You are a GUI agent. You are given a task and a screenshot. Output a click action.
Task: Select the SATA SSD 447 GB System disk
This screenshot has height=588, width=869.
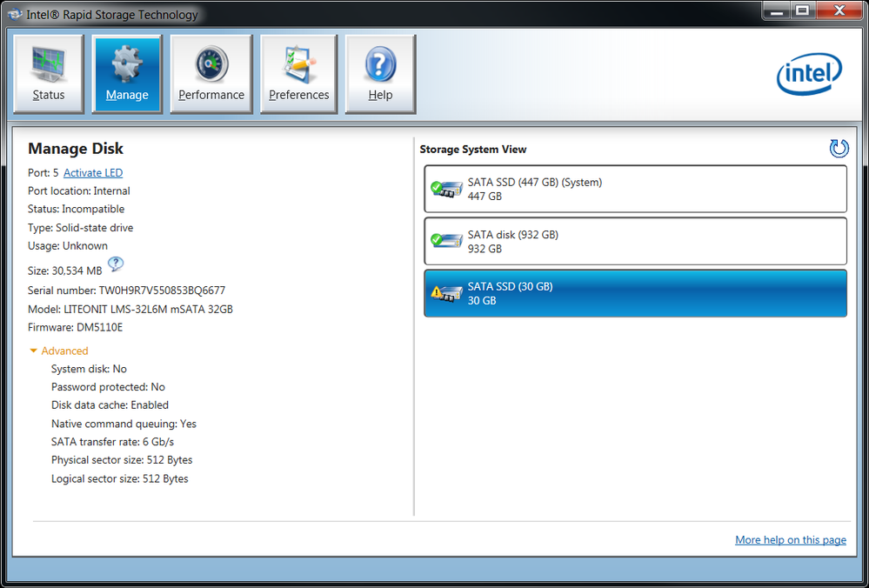[x=635, y=189]
